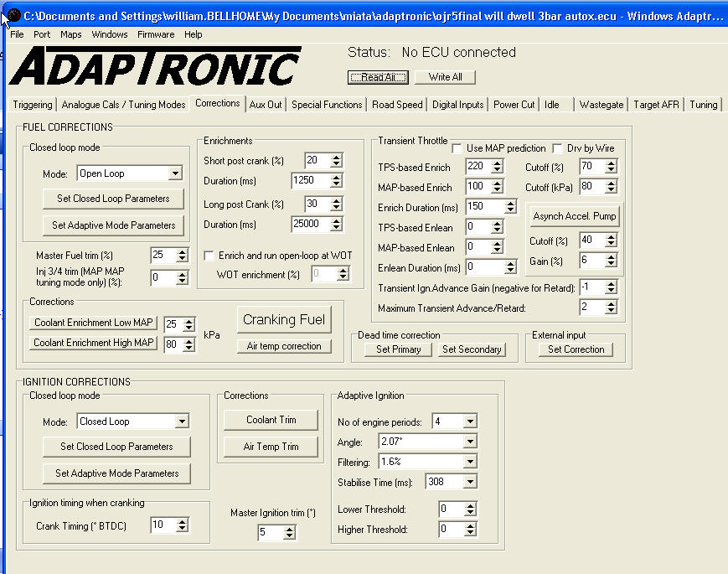728x574 pixels.
Task: Open ignition Air Temp Trim correction
Action: click(271, 447)
